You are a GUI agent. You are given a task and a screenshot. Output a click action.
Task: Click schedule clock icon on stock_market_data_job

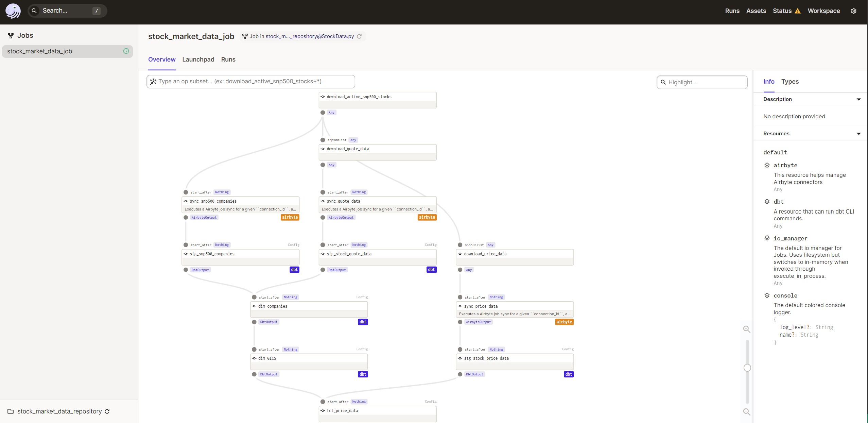(126, 51)
